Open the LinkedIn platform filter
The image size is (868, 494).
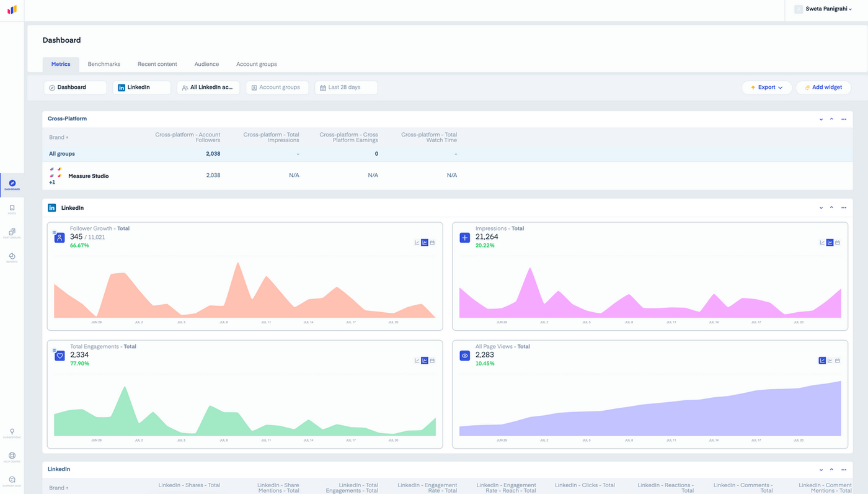pos(141,88)
